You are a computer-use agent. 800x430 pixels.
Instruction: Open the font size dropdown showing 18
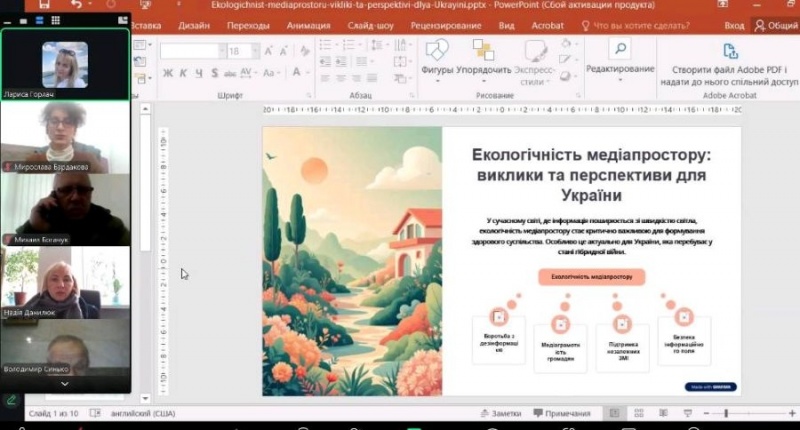point(256,51)
